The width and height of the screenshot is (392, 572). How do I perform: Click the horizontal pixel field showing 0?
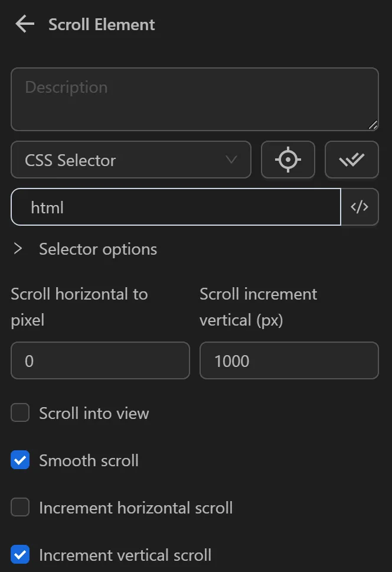tap(100, 360)
